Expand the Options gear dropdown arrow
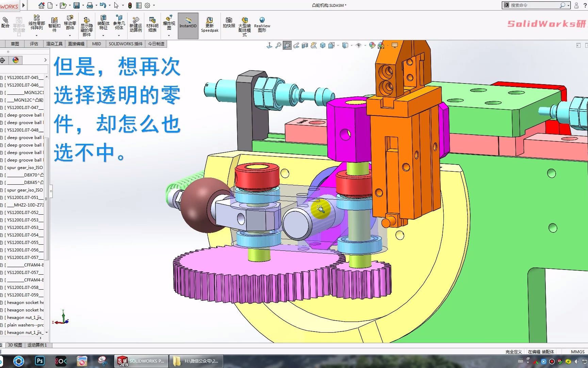588x368 pixels. click(154, 5)
